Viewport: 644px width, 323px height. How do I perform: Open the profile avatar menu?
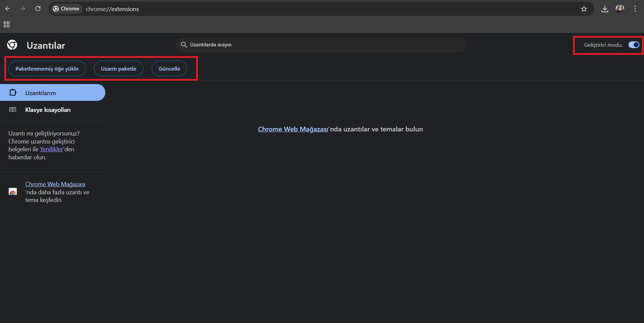click(620, 9)
